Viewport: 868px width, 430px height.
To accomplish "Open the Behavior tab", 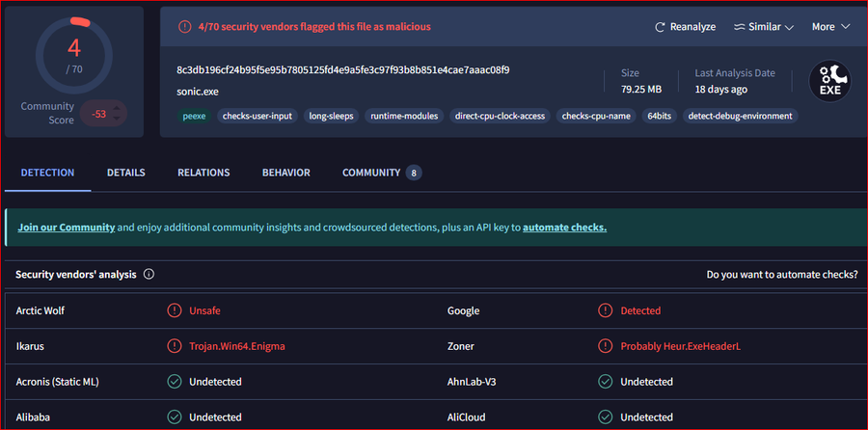I will 285,173.
